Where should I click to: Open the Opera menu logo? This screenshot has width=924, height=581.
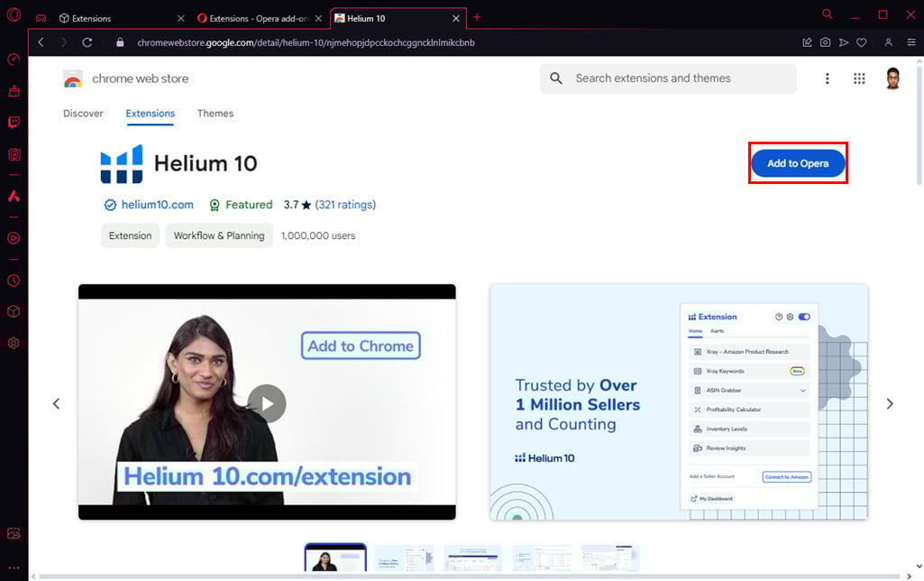tap(14, 14)
